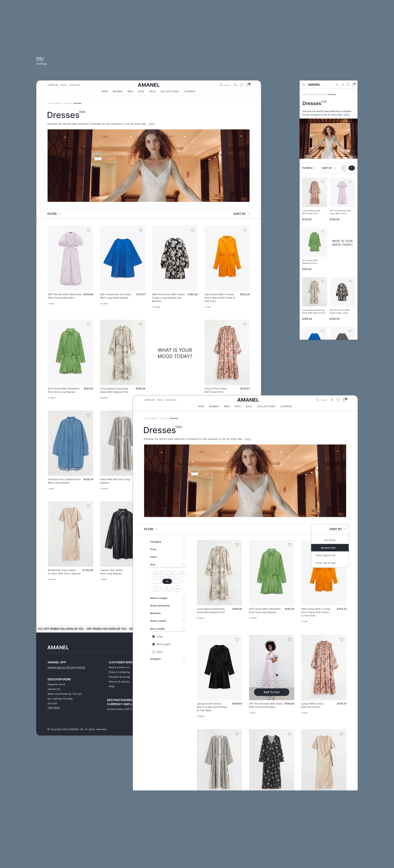
Task: Favorite the Oversize Short Denim Dress
Action: coord(88,415)
